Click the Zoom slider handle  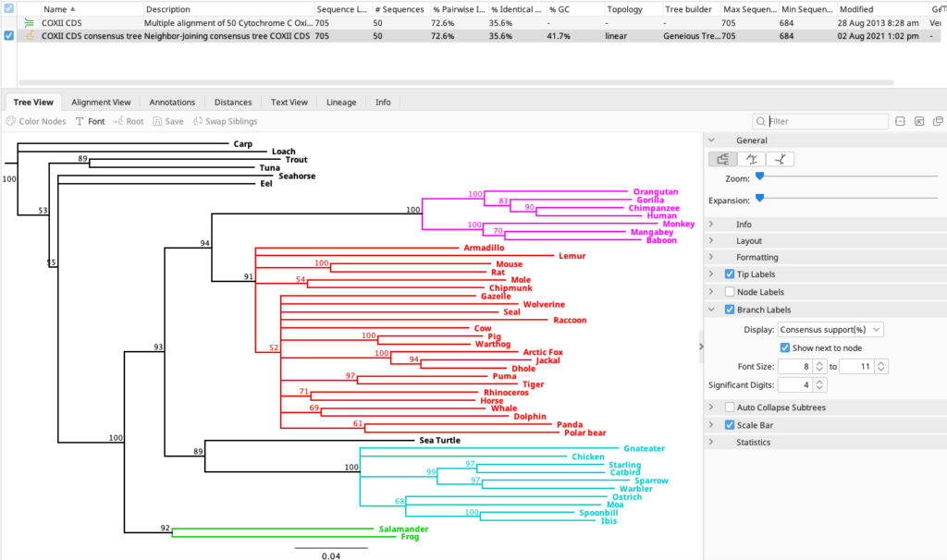[x=759, y=176]
